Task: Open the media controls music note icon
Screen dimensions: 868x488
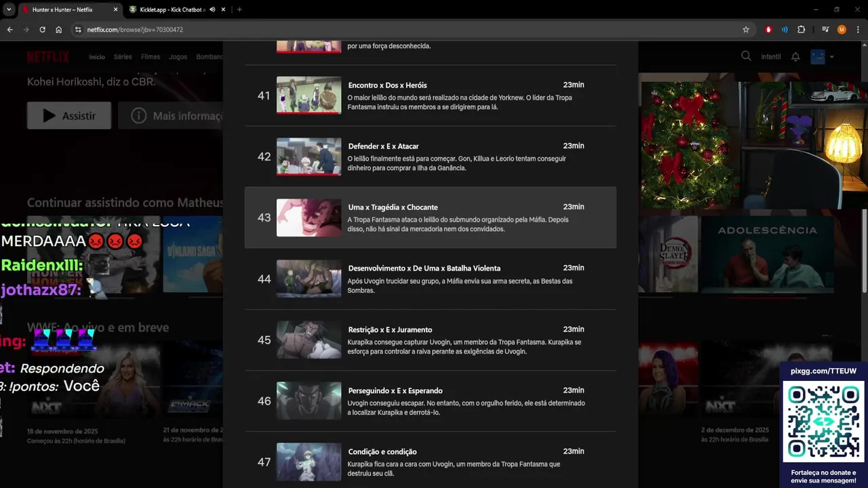Action: tap(825, 30)
